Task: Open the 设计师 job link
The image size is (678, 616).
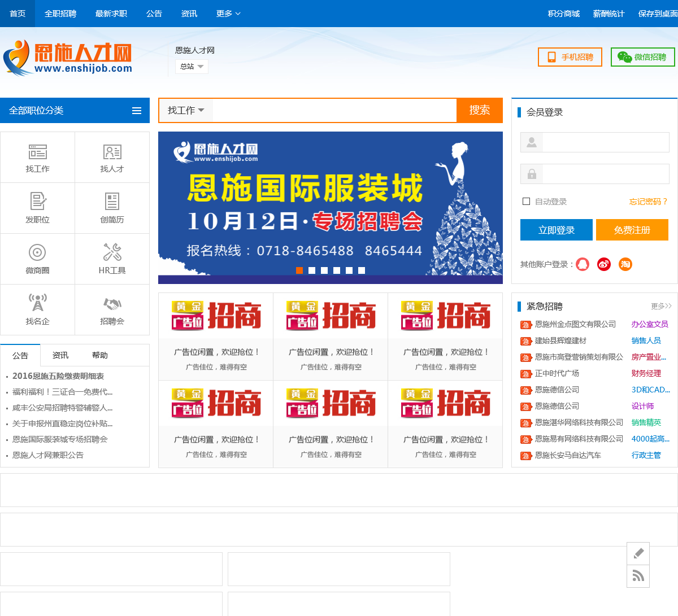Action: [643, 406]
